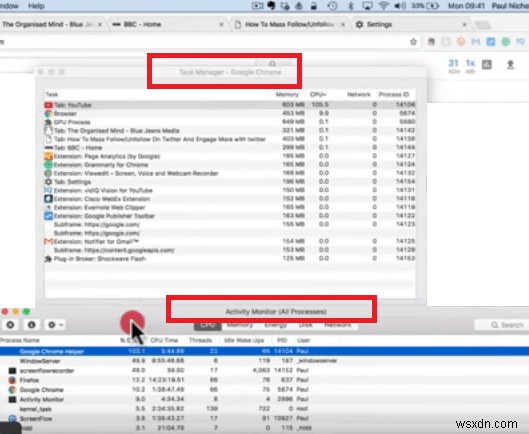Sort Task Manager by the Process ID column
Screen dimensions: 529x434
click(394, 94)
